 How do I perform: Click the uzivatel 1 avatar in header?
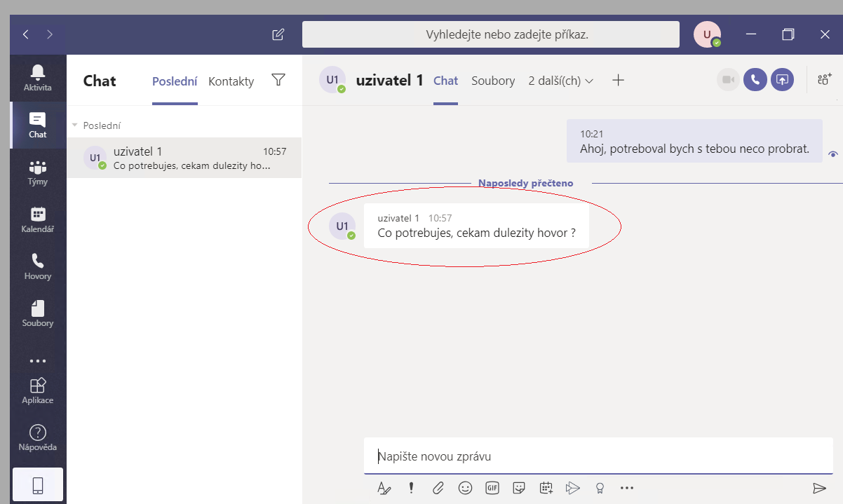[332, 80]
